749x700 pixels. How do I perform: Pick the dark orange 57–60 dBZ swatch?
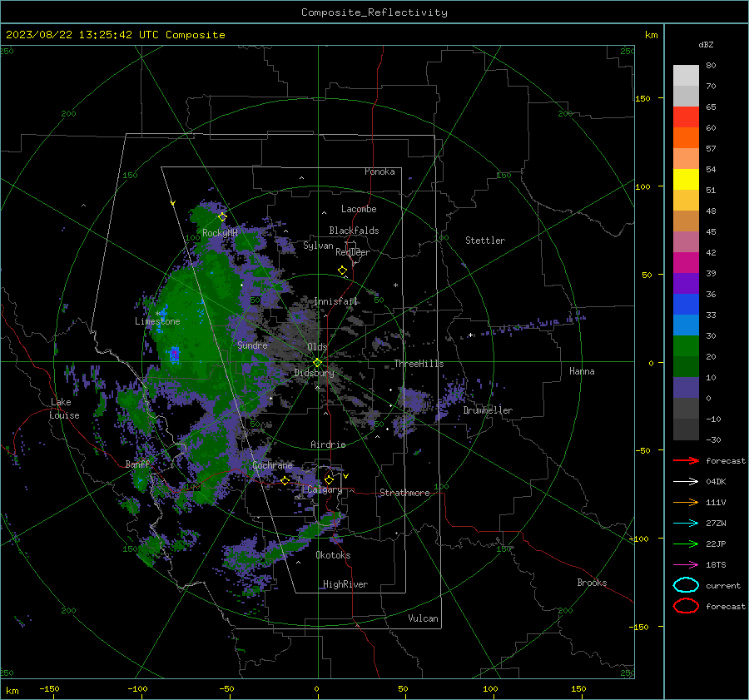click(x=686, y=138)
